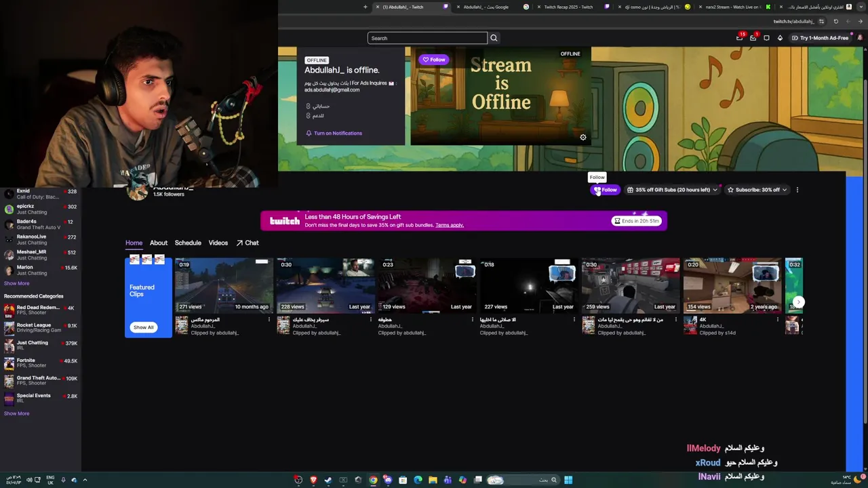Switch to the Schedule channel tab

coord(188,243)
